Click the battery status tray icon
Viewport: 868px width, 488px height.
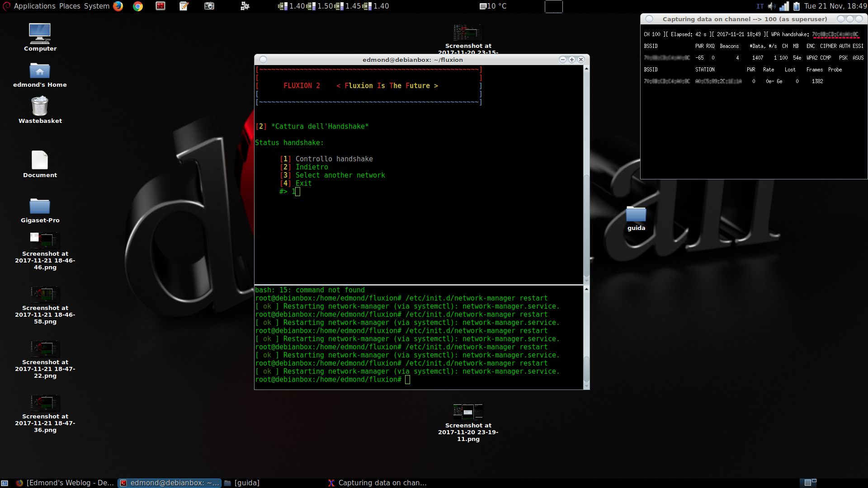point(797,6)
